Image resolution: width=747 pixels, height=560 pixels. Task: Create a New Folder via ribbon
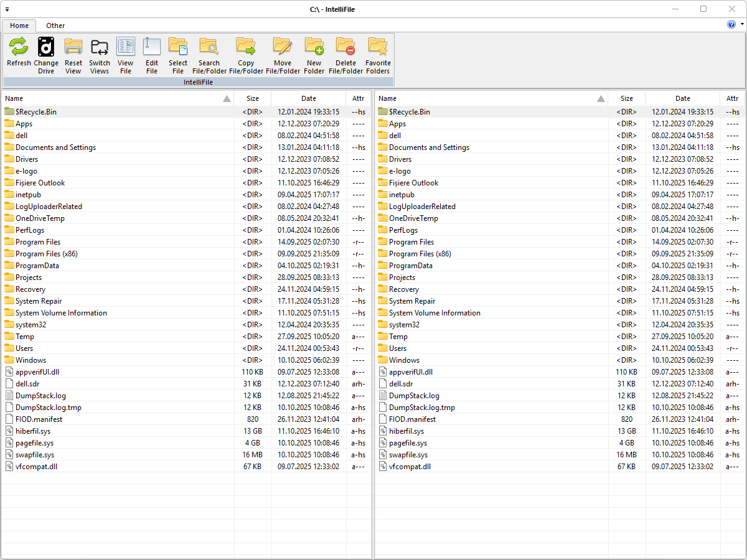tap(314, 48)
